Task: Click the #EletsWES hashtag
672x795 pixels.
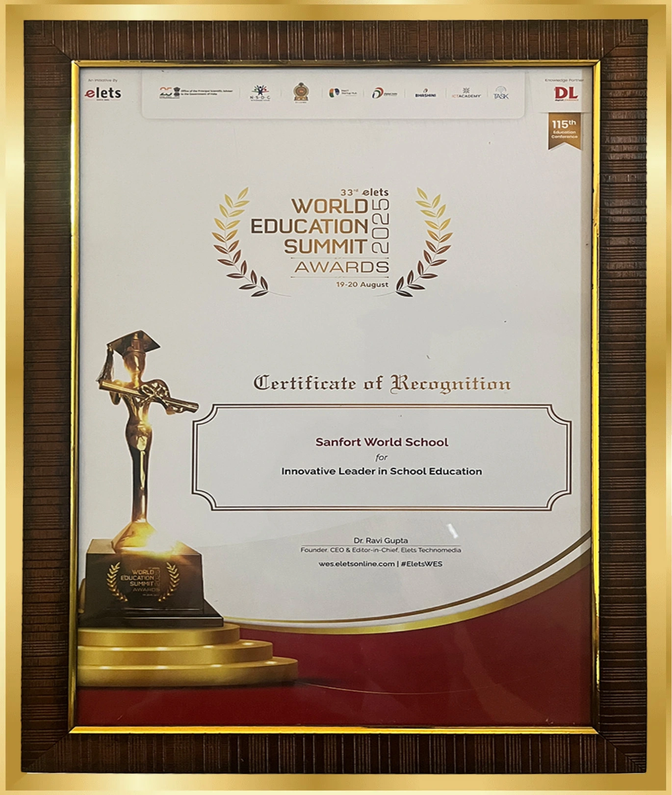Action: click(421, 564)
